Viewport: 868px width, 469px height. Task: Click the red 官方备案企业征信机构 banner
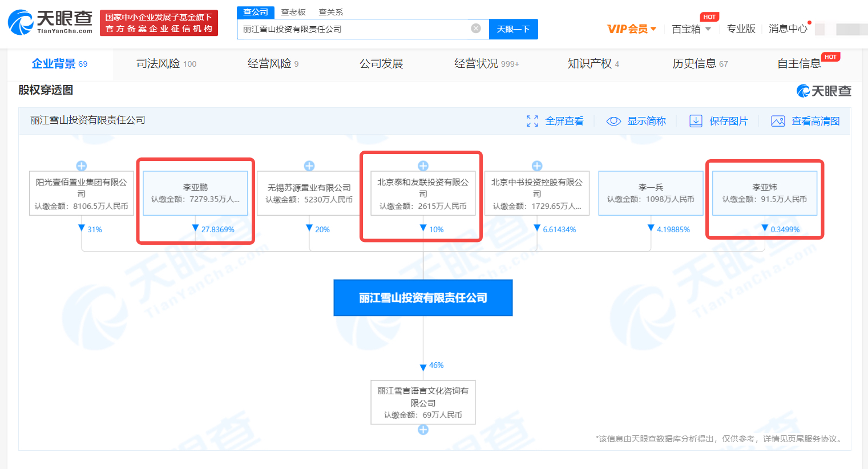click(159, 23)
